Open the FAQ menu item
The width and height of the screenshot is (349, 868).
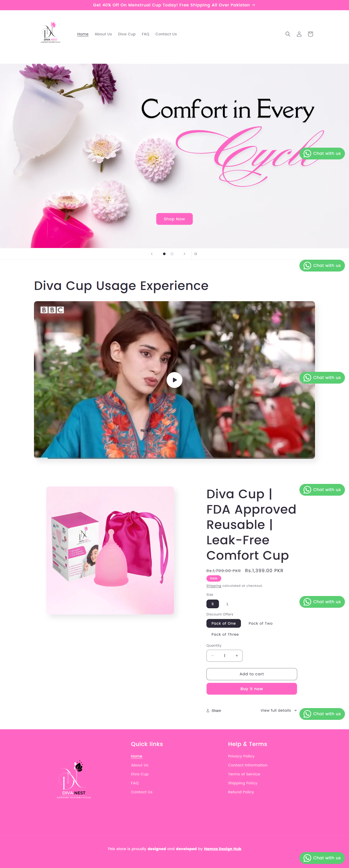145,34
